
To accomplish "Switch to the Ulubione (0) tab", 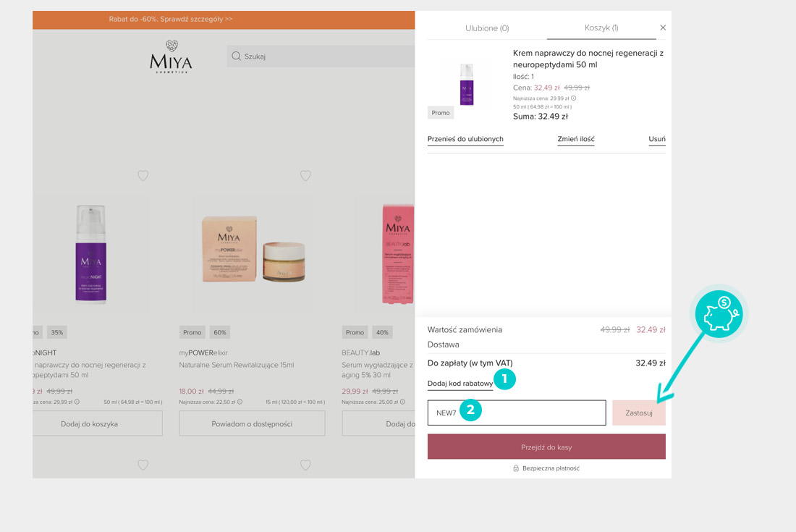I will pyautogui.click(x=486, y=28).
